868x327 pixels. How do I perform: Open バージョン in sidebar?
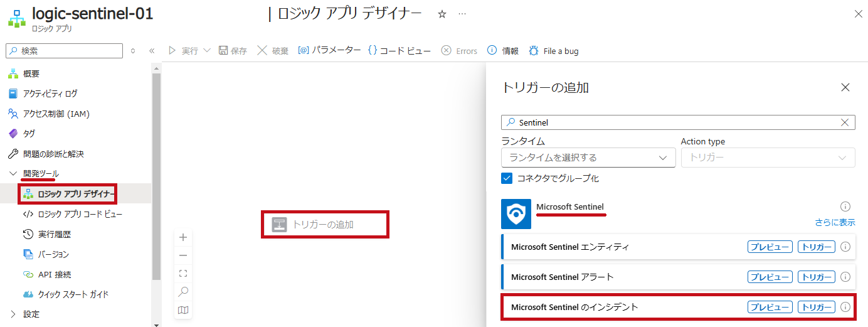click(53, 254)
